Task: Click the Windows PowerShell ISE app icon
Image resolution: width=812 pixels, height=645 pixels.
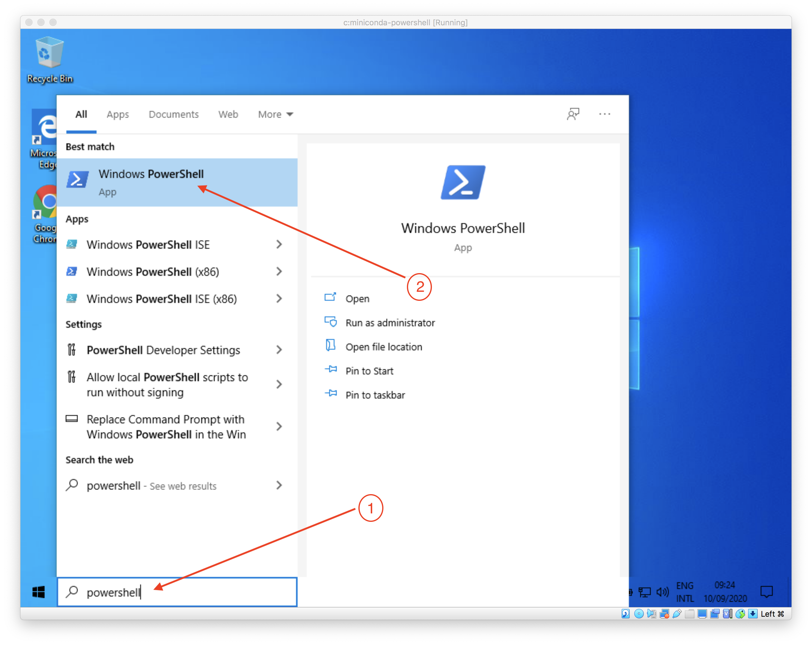Action: click(x=72, y=245)
